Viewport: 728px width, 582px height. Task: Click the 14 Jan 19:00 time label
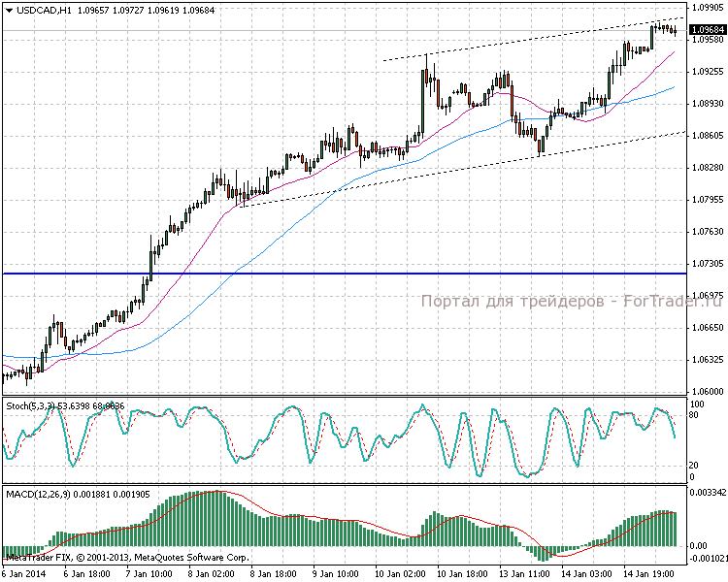pyautogui.click(x=650, y=574)
